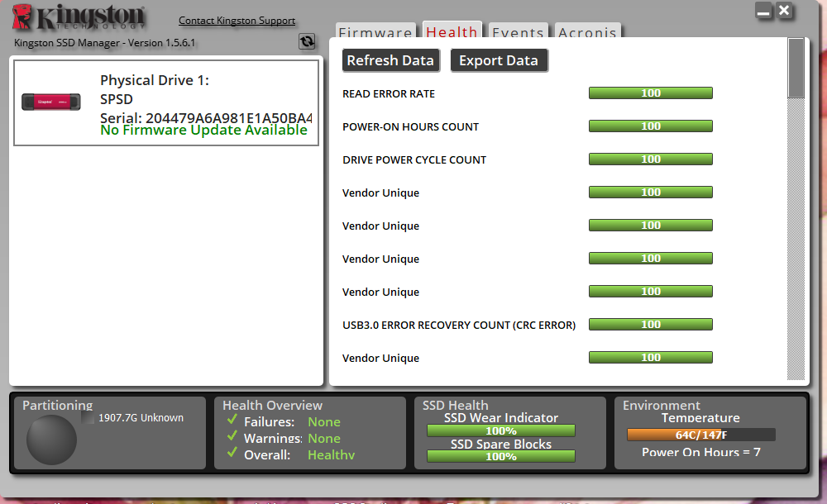Click the Kingston logo

tap(80, 17)
